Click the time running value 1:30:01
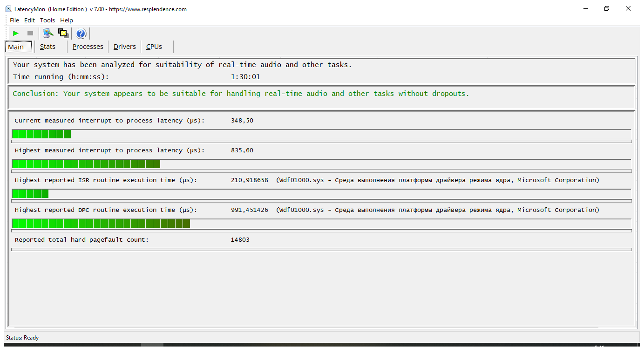This screenshot has height=347, width=644. pyautogui.click(x=245, y=77)
